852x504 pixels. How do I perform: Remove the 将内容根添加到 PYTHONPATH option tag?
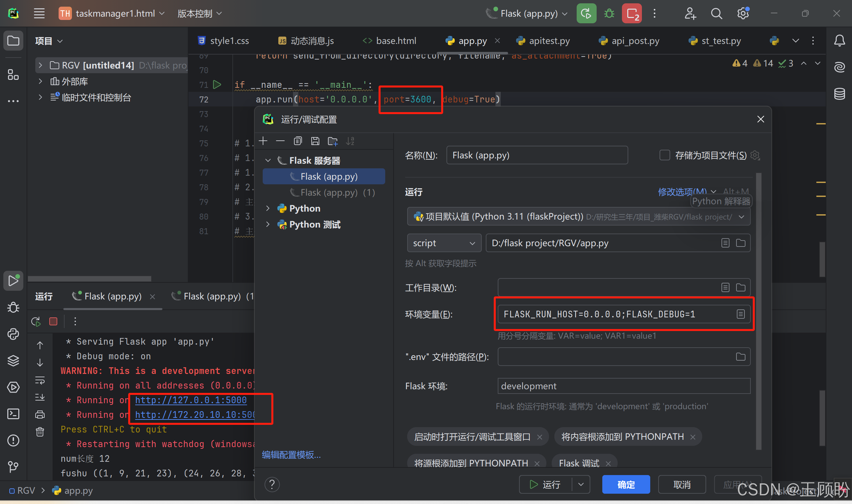click(693, 437)
